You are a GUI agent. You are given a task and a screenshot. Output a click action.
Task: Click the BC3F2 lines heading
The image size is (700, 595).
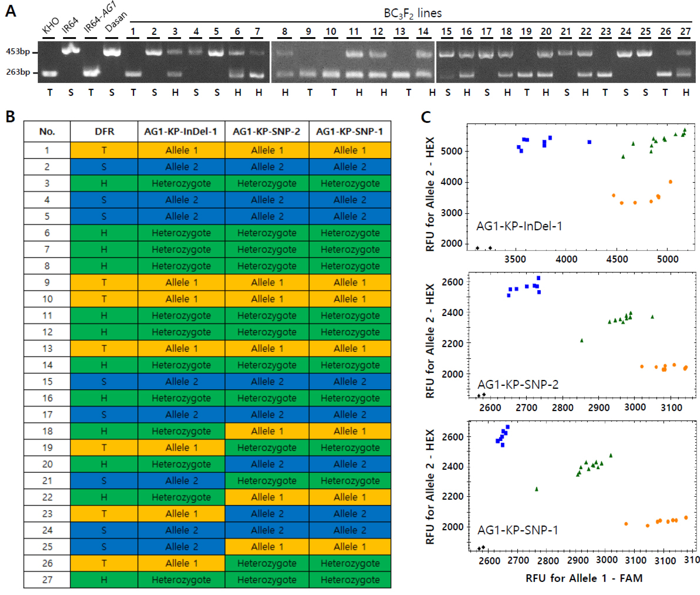[x=413, y=13]
